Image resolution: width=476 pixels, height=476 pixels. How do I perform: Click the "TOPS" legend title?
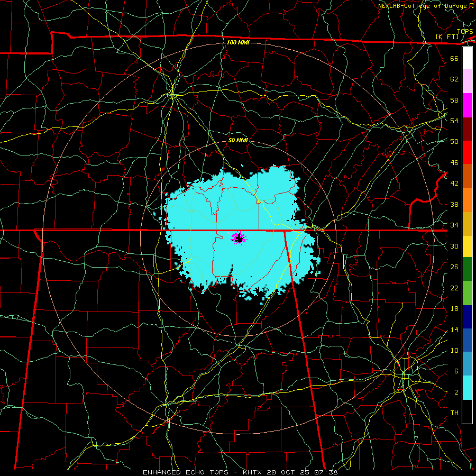[465, 32]
